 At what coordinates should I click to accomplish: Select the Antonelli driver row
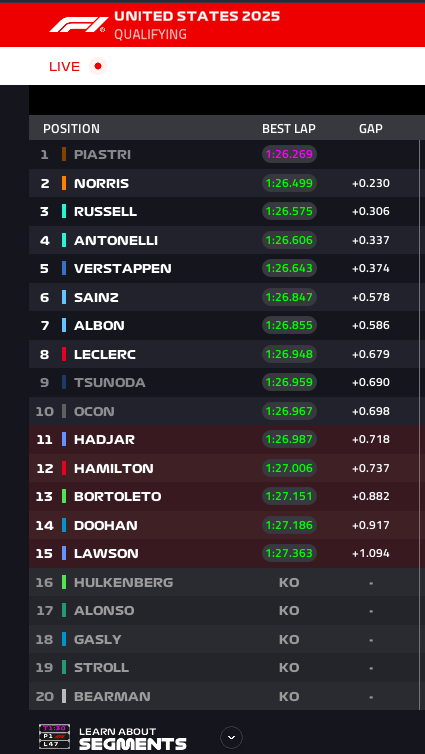[x=224, y=240]
